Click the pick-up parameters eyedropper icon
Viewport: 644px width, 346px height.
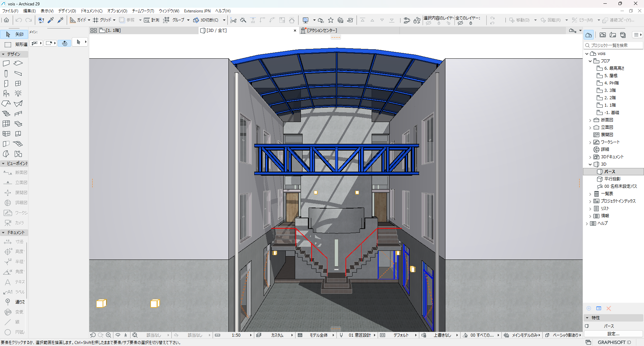coord(51,20)
